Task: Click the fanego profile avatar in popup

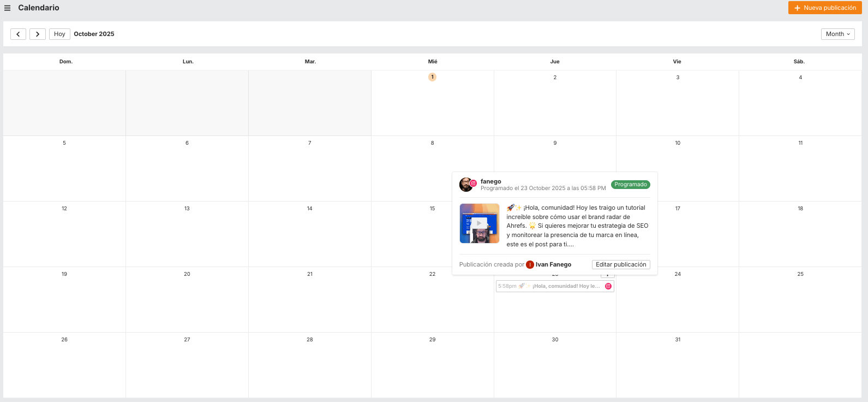Action: pyautogui.click(x=466, y=185)
